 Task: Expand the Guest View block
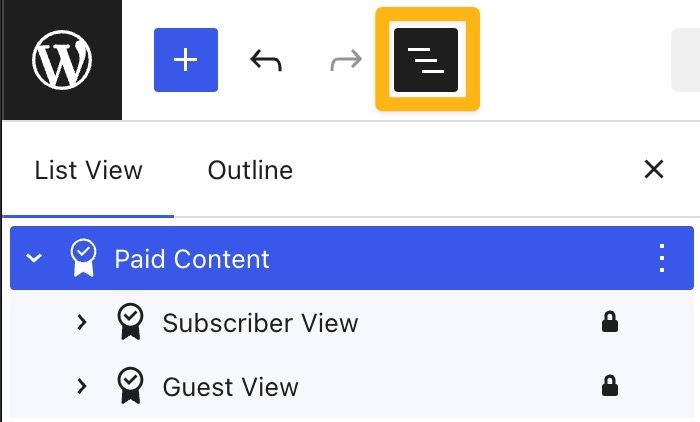(x=82, y=386)
